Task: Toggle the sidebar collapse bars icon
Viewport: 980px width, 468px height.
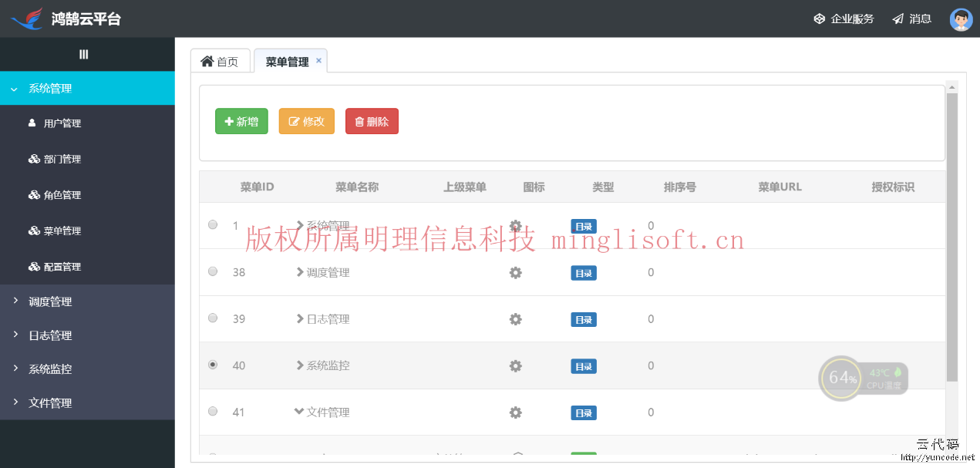Action: click(84, 54)
